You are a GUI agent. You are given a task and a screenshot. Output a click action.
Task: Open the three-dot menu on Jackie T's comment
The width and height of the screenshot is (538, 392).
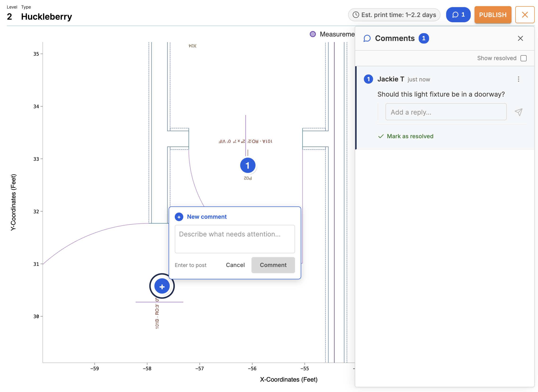[x=518, y=79]
